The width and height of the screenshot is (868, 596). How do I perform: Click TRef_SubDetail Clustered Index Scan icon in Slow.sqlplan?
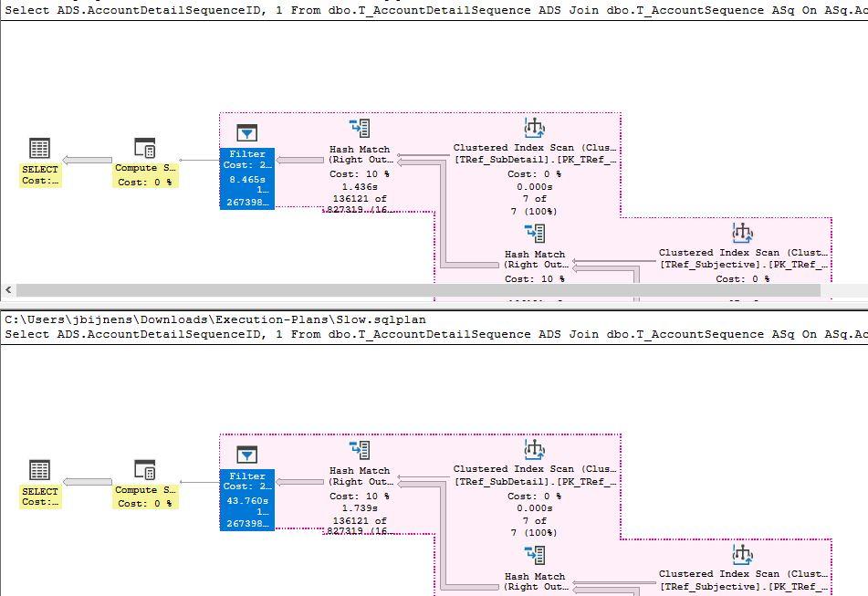tap(534, 449)
